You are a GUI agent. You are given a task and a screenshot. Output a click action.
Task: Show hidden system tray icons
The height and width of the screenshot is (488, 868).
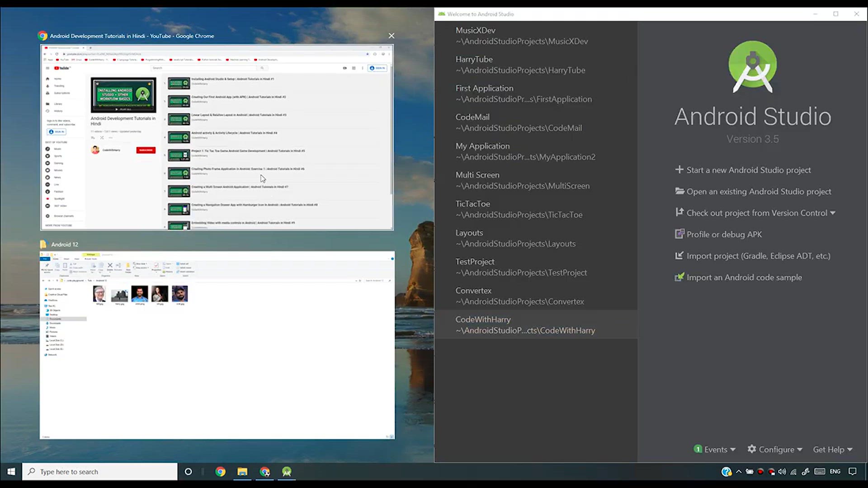tap(739, 471)
